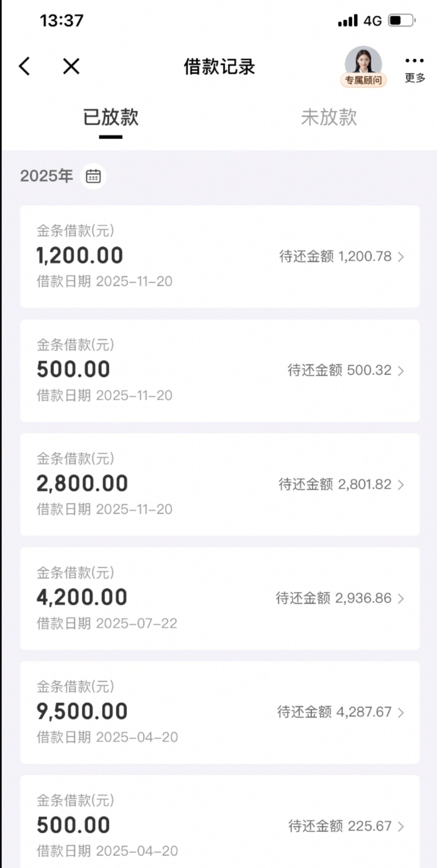
Task: Open the 9,500.00 loan dated 2025-04-20
Action: 150,712
